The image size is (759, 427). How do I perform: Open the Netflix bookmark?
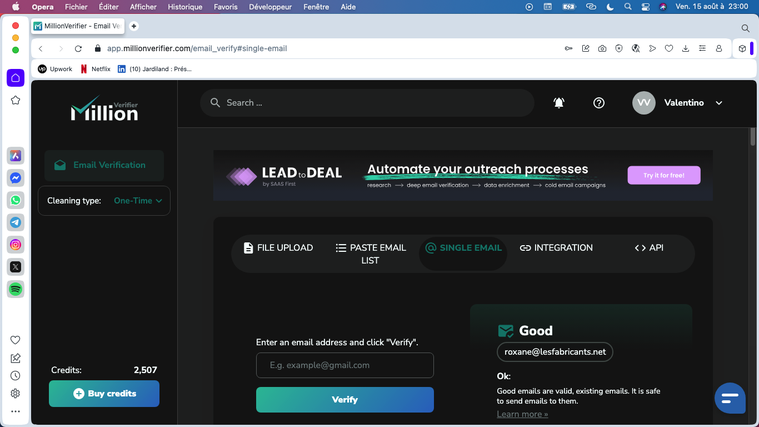pyautogui.click(x=95, y=69)
